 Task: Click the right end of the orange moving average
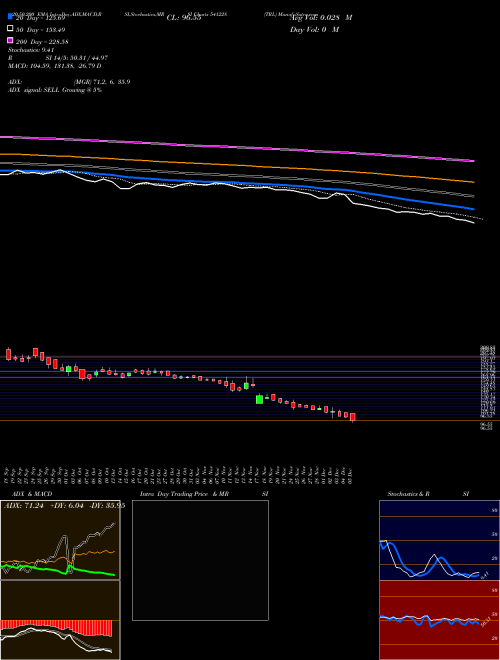coord(473,182)
